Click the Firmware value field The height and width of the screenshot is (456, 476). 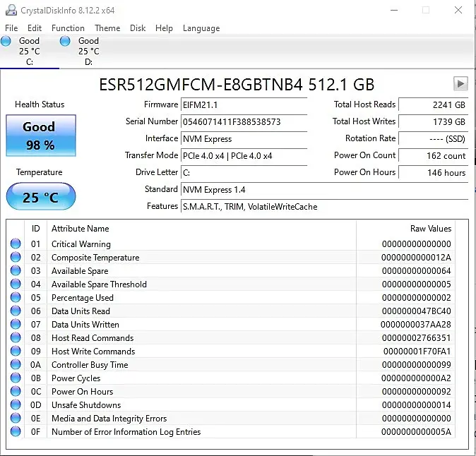click(244, 104)
